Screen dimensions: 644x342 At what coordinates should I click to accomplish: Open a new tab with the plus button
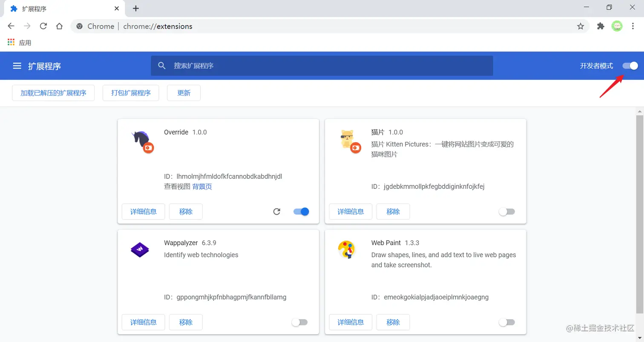[136, 8]
